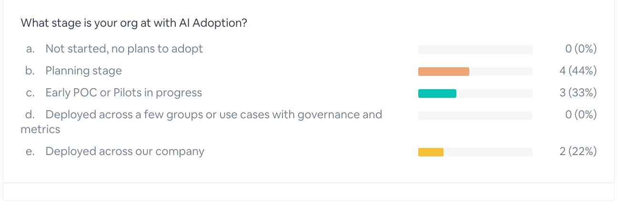Click the "2 (22%)" vote count
The height and width of the screenshot is (208, 644).
578,152
